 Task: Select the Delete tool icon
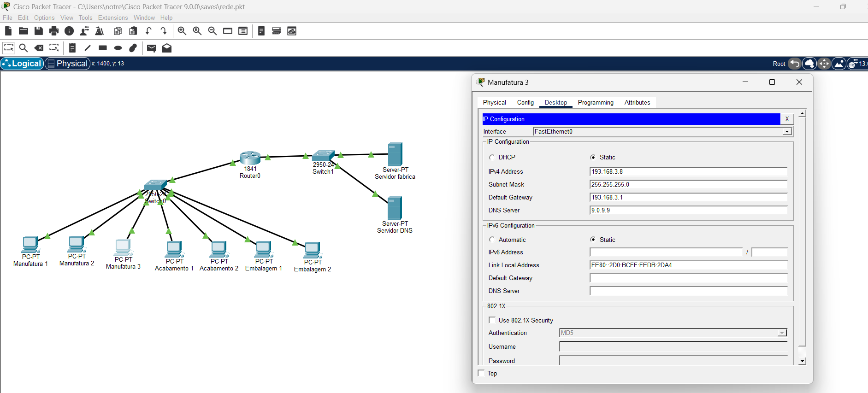[39, 48]
